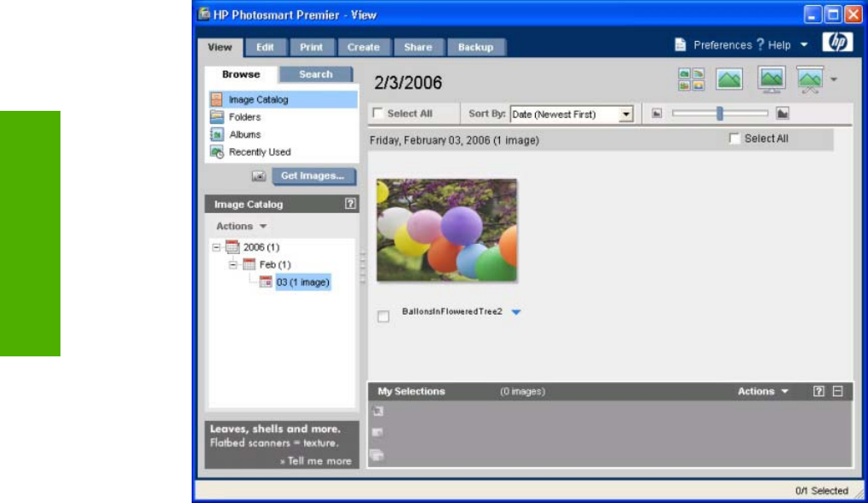Check the BallonsInFloweredTree2 image checkbox
This screenshot has width=868, height=503.
[383, 316]
